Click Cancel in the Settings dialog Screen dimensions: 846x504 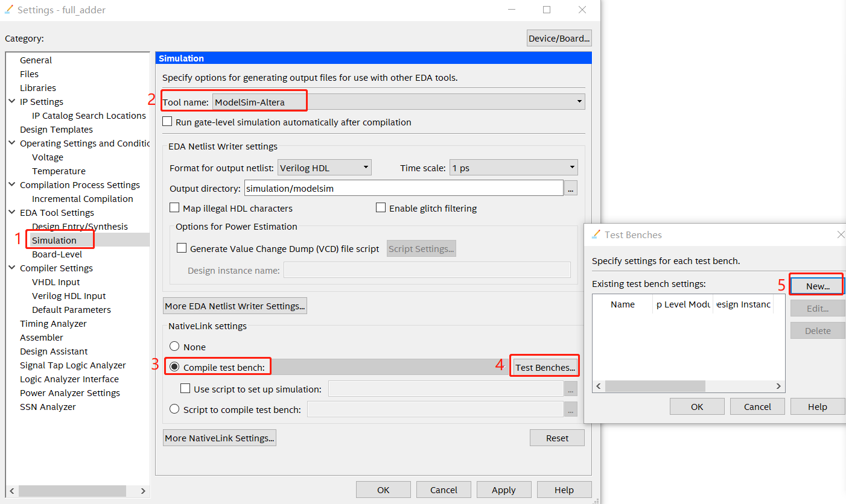(x=444, y=490)
